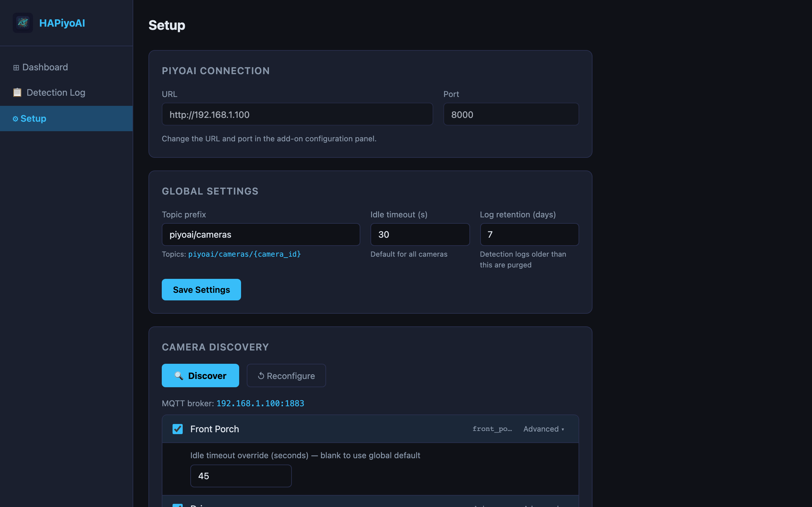Click the Detection Log clipboard icon
Viewport: 812px width, 507px height.
(17, 93)
